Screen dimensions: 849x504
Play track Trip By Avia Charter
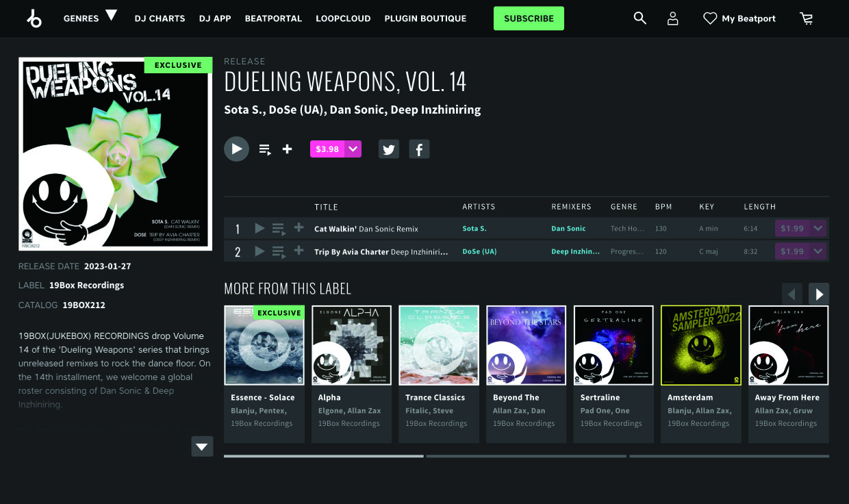click(x=259, y=251)
